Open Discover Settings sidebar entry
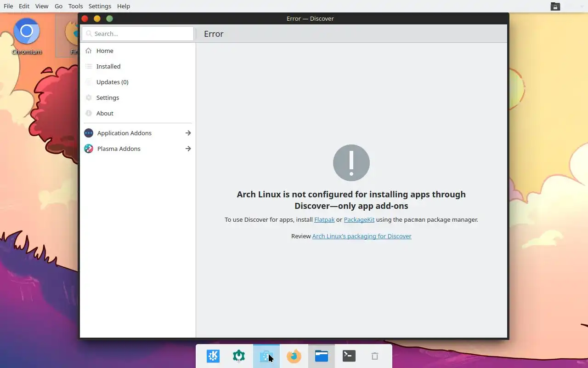This screenshot has height=368, width=588. (138, 98)
